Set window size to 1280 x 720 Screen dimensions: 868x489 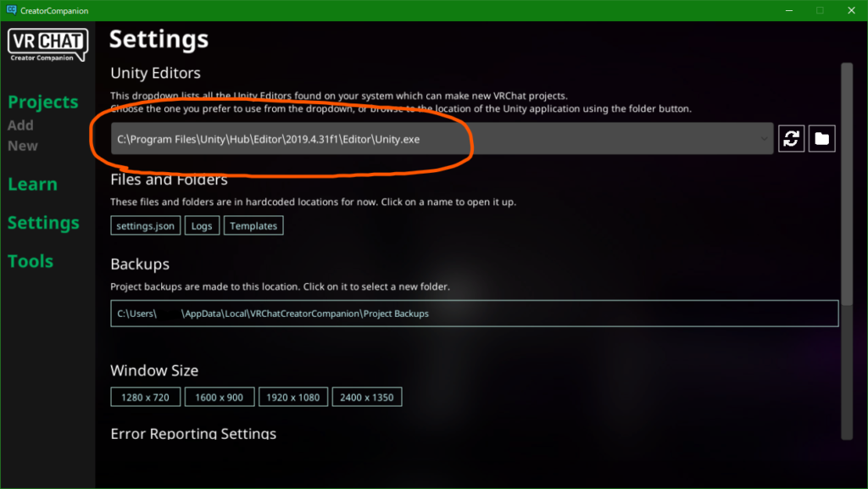145,397
